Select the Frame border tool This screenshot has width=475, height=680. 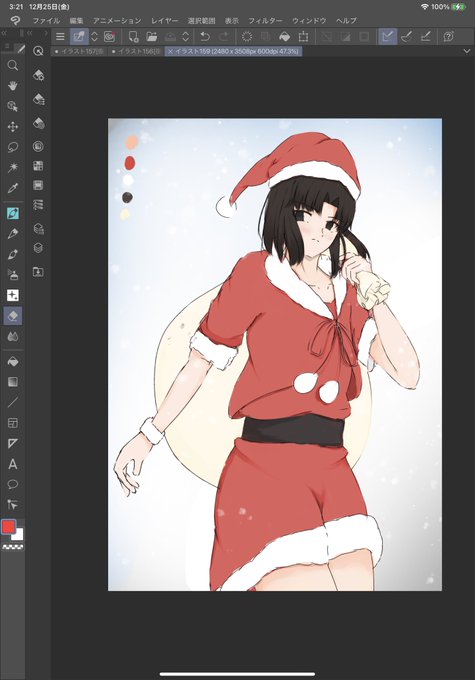pos(13,423)
